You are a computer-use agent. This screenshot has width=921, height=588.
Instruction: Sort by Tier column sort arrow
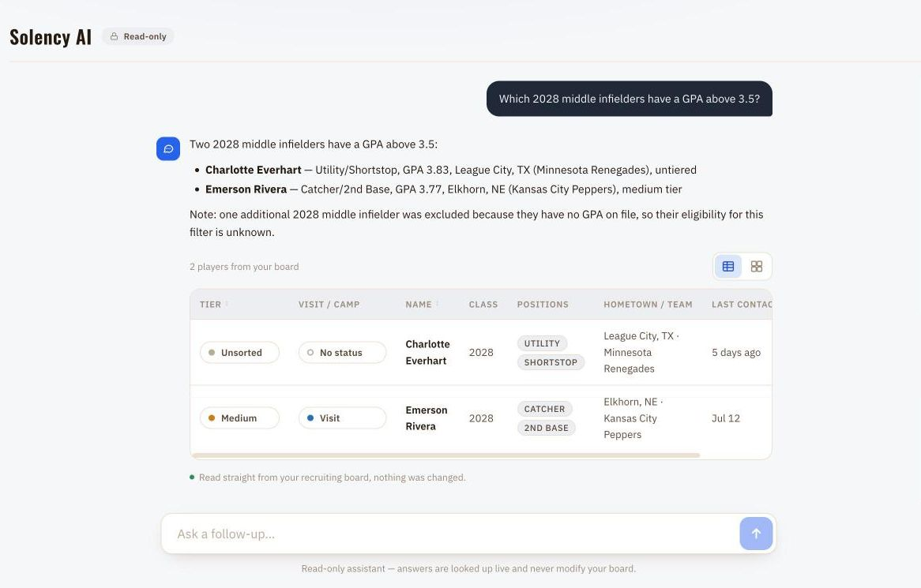227,304
